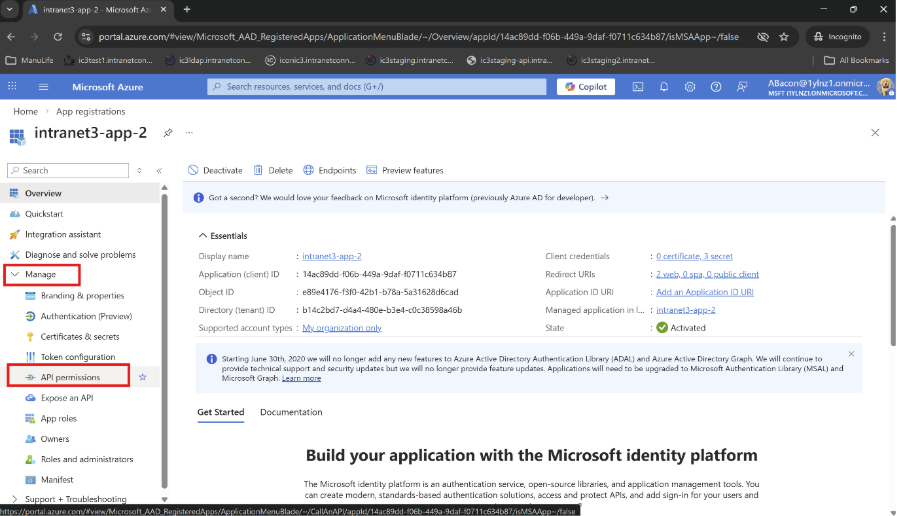Collapse the sidebar with double-chevron icon

coord(159,171)
